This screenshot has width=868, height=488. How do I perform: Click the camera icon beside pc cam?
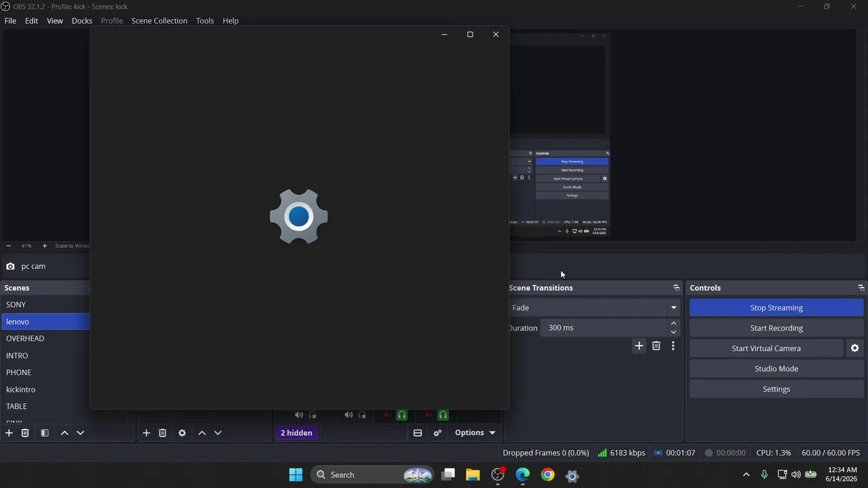coord(10,266)
